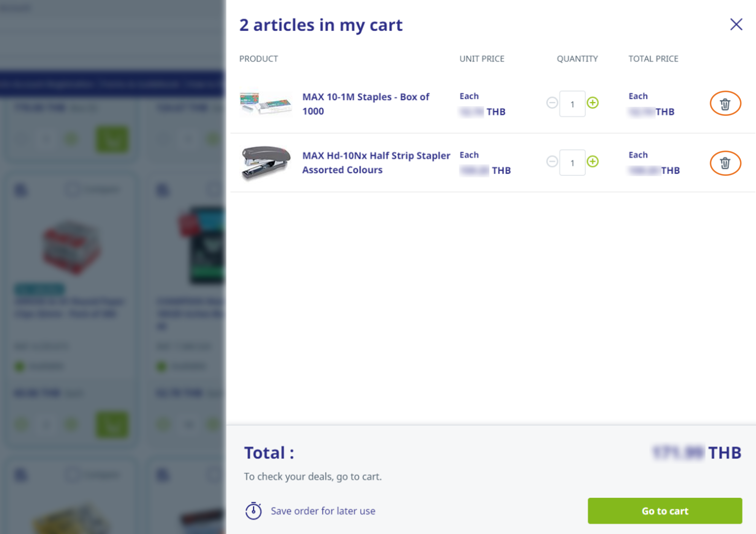
Task: Click the TOTAL PRICE column header
Action: click(653, 59)
